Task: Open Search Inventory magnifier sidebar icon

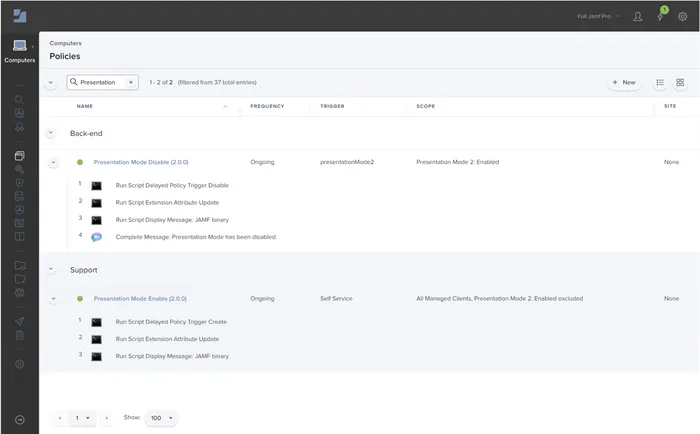Action: (19, 100)
